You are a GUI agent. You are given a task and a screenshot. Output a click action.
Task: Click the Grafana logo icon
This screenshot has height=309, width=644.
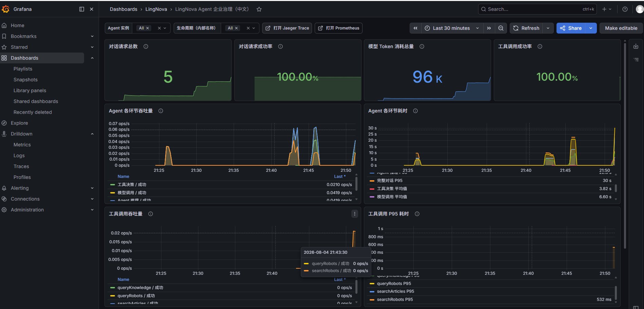[5, 9]
